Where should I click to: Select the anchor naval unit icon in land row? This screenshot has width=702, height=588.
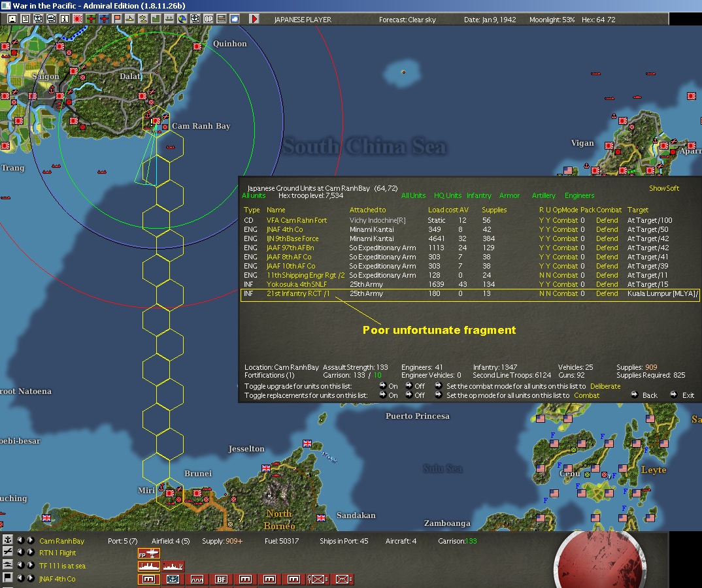[x=173, y=580]
